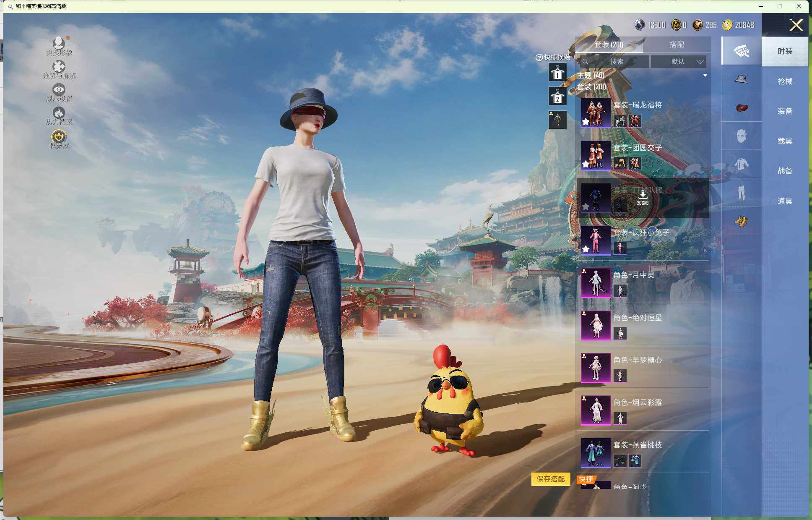Screen dimensions: 812x520
Task: Toggle favorite star on 套装-疯狂小兔子
Action: point(586,249)
